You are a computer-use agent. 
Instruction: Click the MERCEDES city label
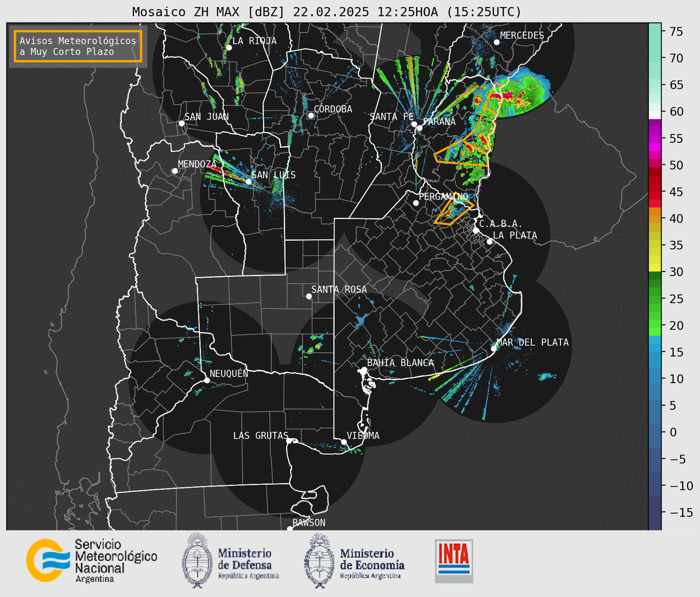[522, 36]
